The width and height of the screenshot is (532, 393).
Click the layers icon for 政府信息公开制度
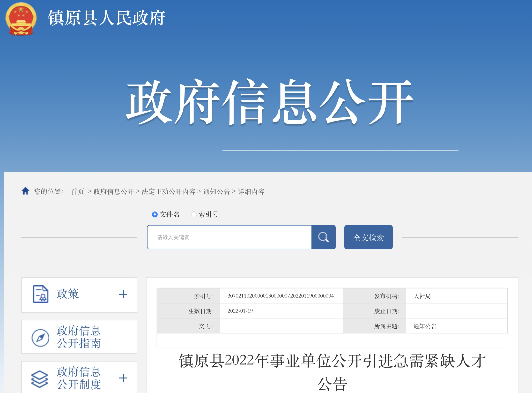(40, 379)
